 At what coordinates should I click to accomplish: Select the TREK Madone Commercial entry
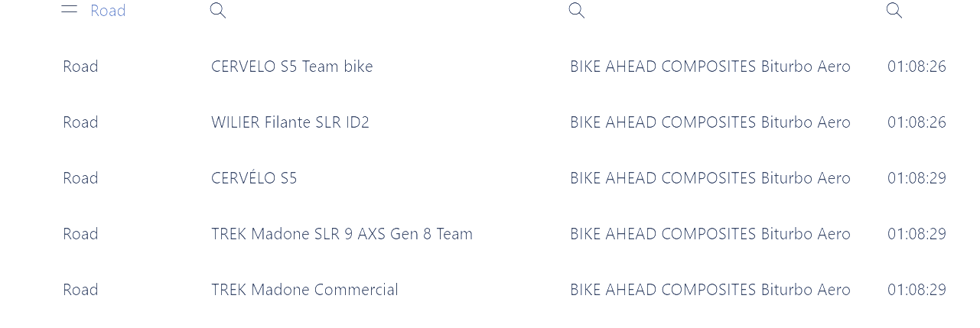coord(304,290)
